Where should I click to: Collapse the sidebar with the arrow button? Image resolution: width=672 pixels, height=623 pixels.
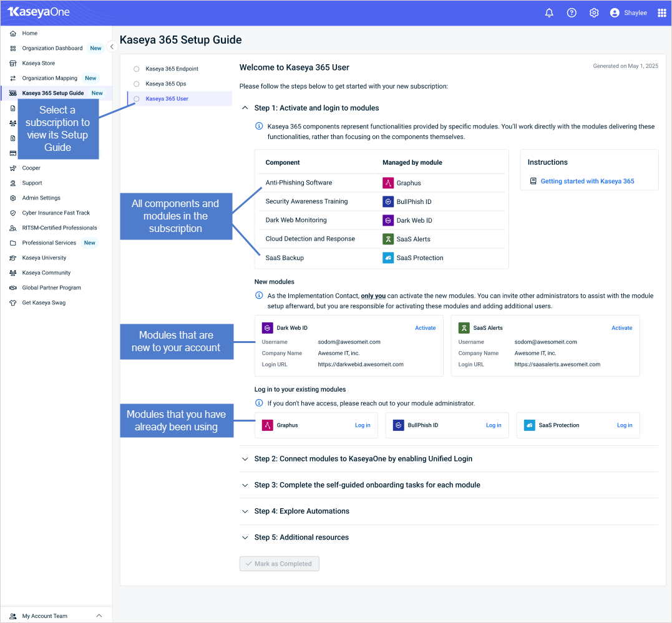pos(112,47)
